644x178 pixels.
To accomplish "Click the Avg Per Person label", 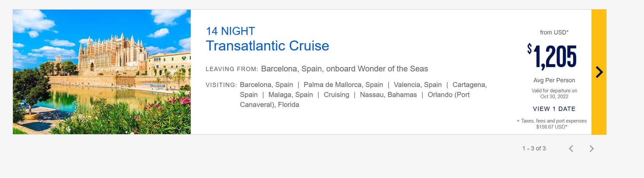I will tap(554, 80).
